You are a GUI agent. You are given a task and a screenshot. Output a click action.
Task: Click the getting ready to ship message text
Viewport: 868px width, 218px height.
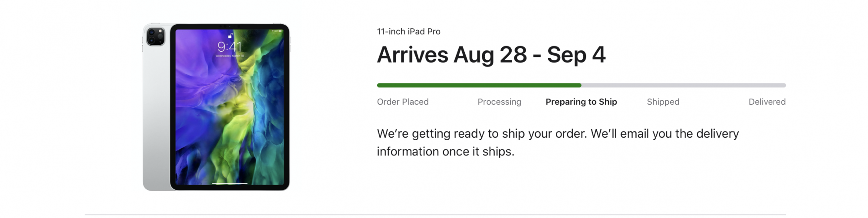[x=558, y=142]
